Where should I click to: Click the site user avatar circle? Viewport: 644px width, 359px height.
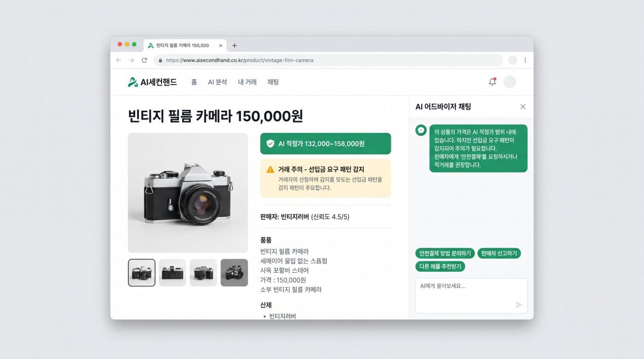click(510, 82)
